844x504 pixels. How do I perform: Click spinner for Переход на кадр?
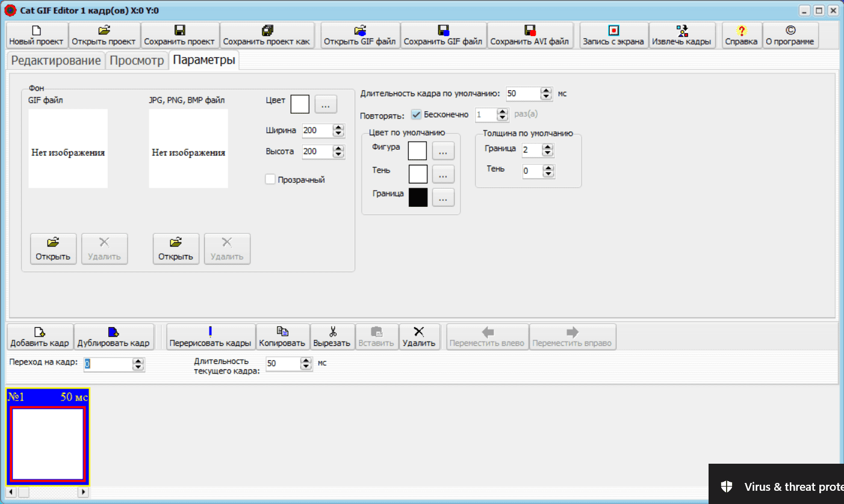138,364
